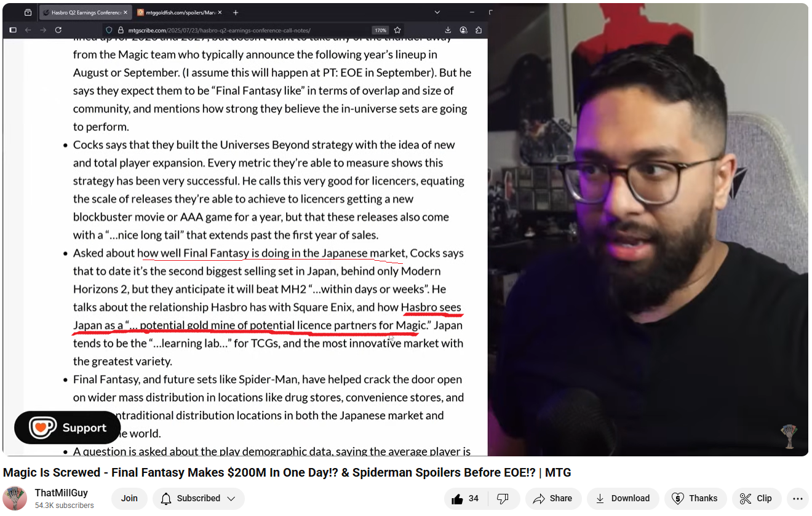Click the Share button

pos(553,499)
